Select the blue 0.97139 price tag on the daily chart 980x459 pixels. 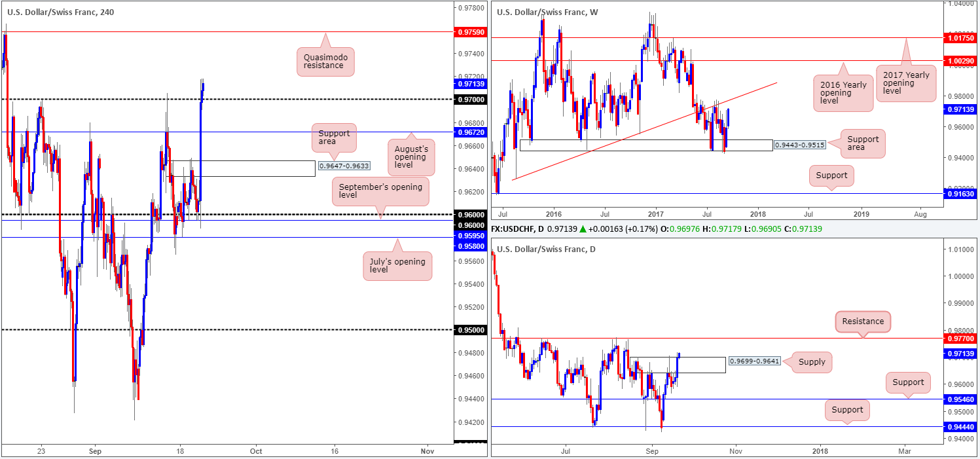(961, 354)
